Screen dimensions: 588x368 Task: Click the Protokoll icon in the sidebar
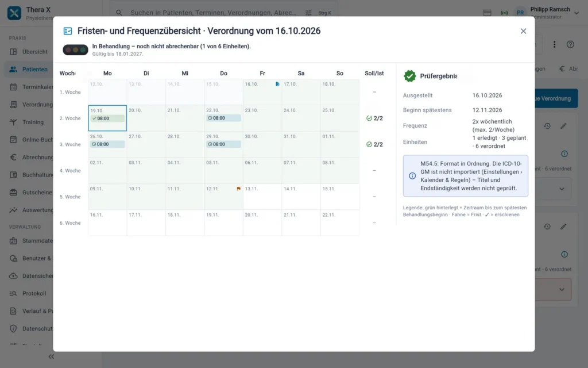point(13,293)
